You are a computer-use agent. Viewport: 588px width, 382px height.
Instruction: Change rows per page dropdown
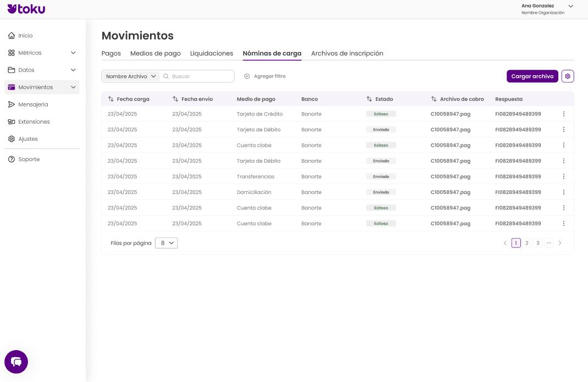point(166,243)
